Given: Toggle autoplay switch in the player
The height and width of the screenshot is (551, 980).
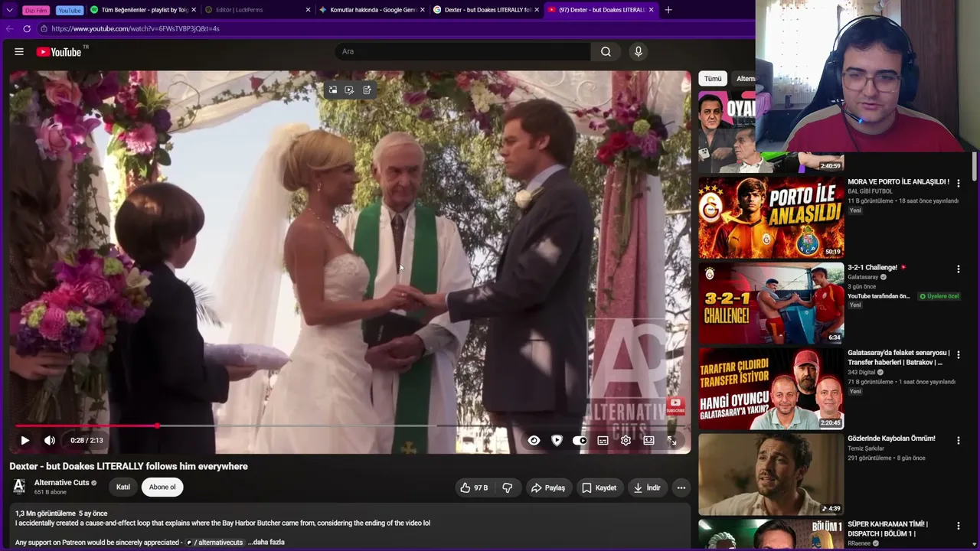Looking at the screenshot, I should (580, 440).
